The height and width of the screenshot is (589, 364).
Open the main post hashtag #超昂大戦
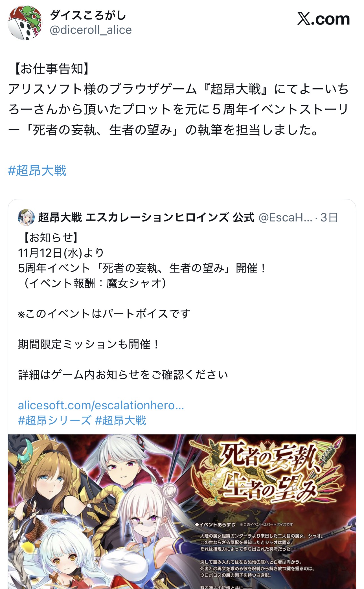[x=37, y=171]
